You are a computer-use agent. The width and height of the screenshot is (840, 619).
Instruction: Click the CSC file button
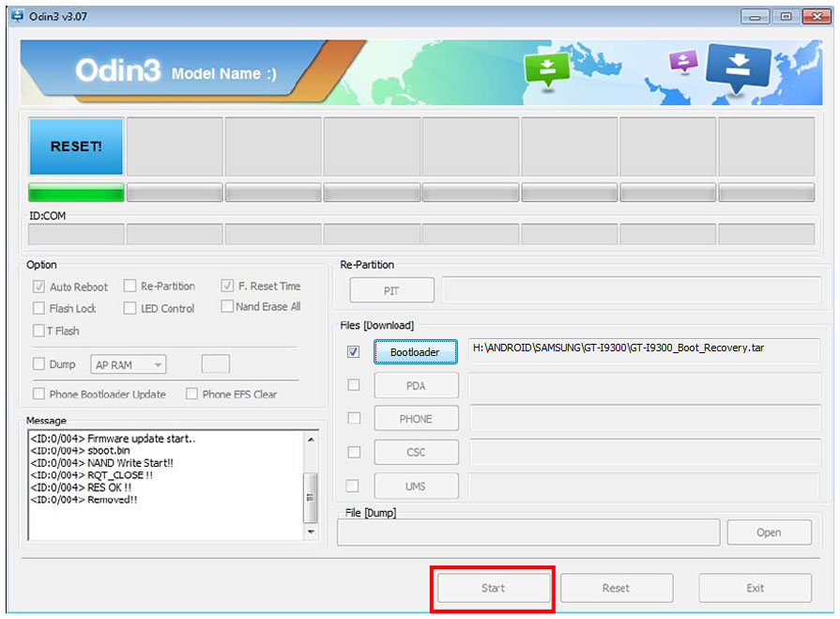coord(417,453)
